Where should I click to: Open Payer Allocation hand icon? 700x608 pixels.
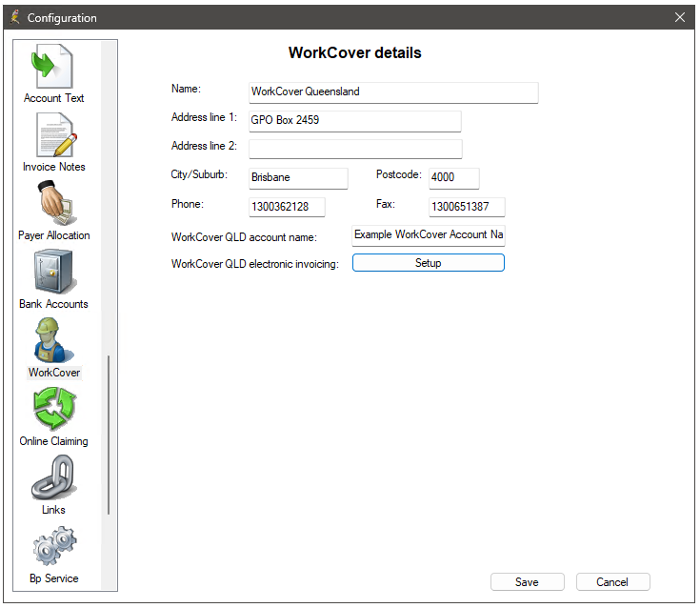click(56, 203)
